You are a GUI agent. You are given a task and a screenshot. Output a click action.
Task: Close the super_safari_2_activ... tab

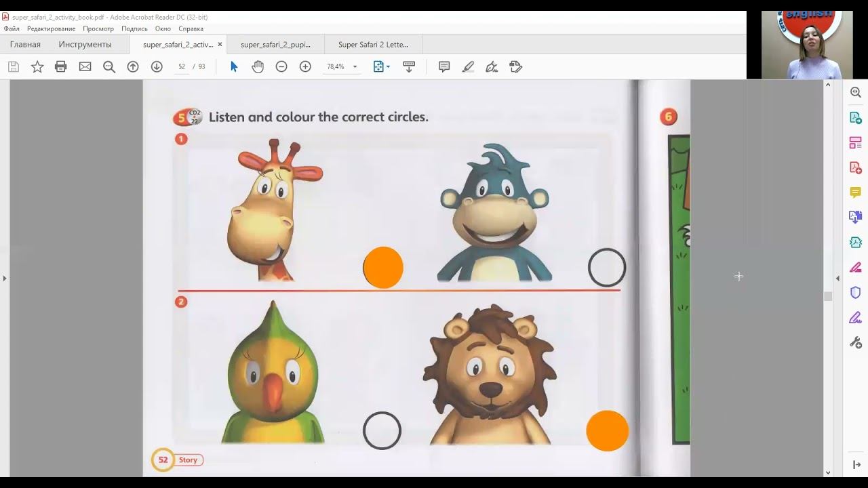tap(220, 45)
